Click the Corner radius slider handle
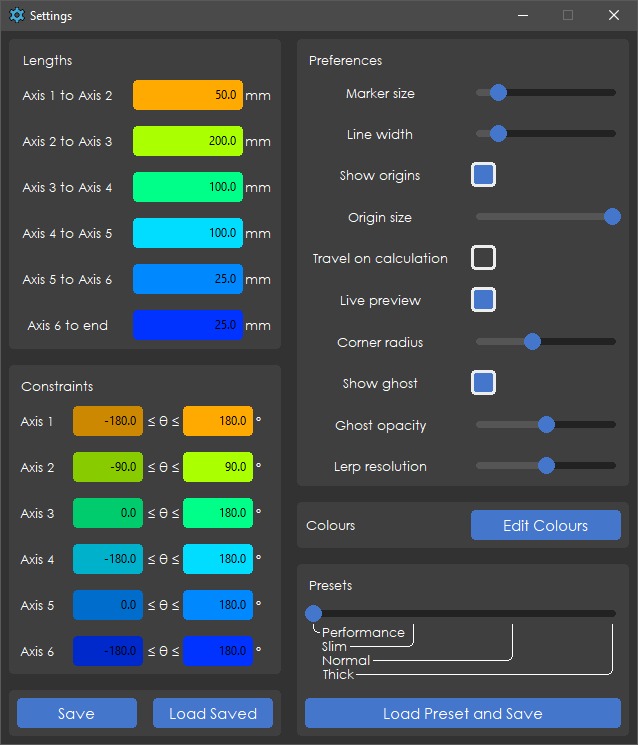The width and height of the screenshot is (638, 745). point(532,341)
